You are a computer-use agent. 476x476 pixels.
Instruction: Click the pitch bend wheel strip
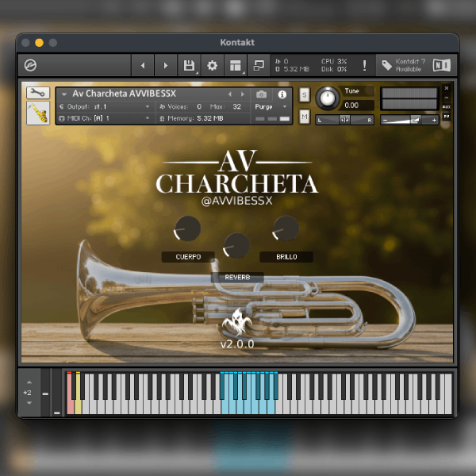coord(45,392)
